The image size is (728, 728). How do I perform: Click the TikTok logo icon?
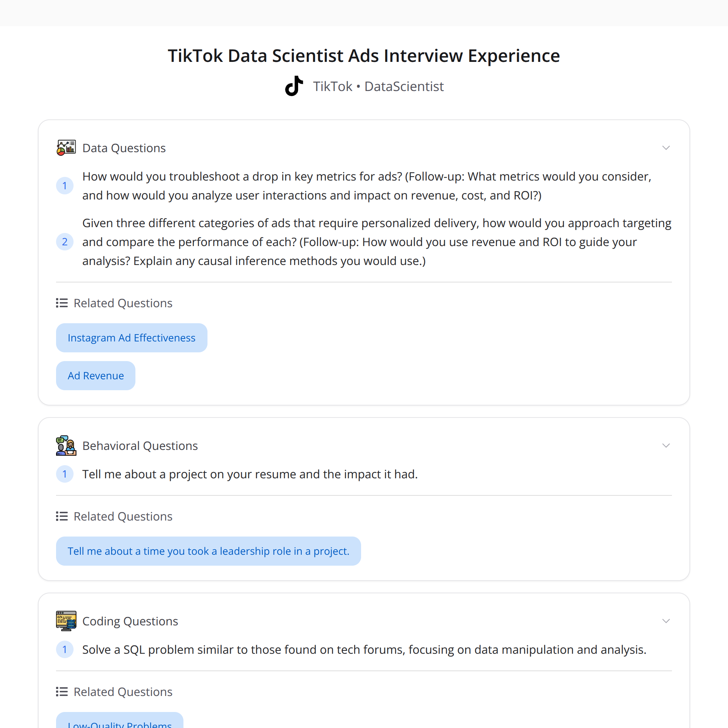(294, 86)
